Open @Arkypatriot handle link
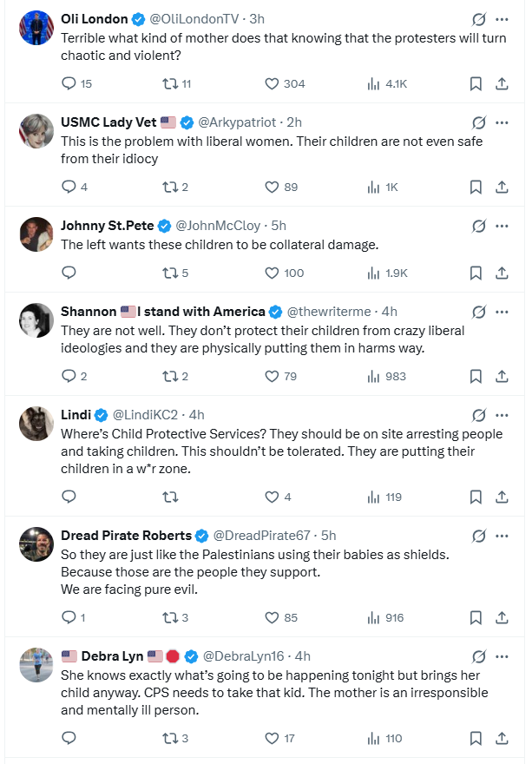532x764 pixels. tap(237, 122)
